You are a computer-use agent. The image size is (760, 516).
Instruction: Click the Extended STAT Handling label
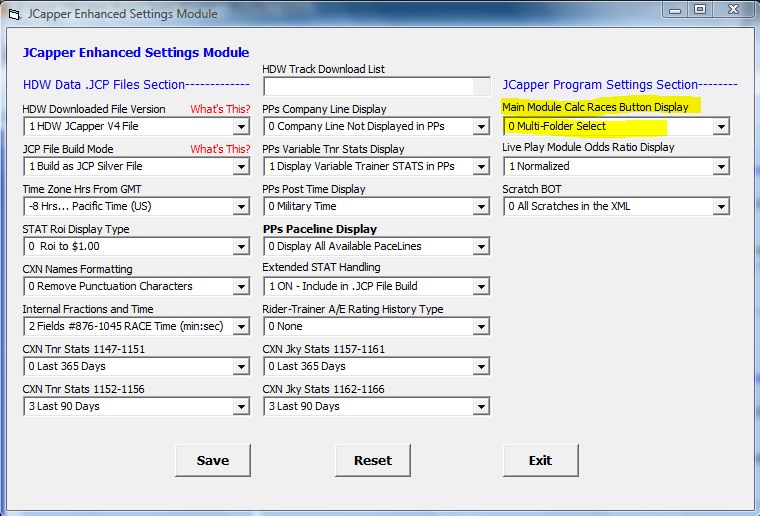click(x=321, y=267)
